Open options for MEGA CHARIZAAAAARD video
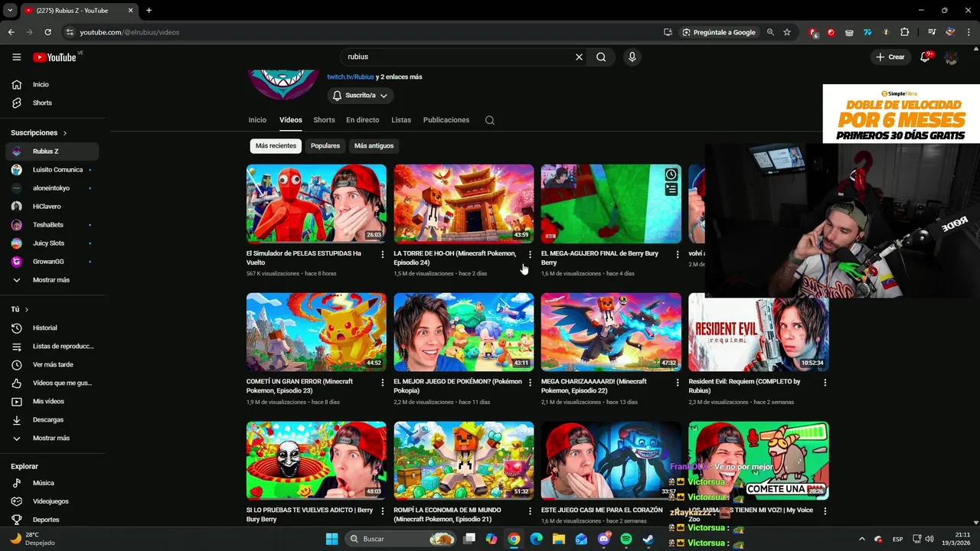Viewport: 980px width, 551px height. pyautogui.click(x=677, y=383)
